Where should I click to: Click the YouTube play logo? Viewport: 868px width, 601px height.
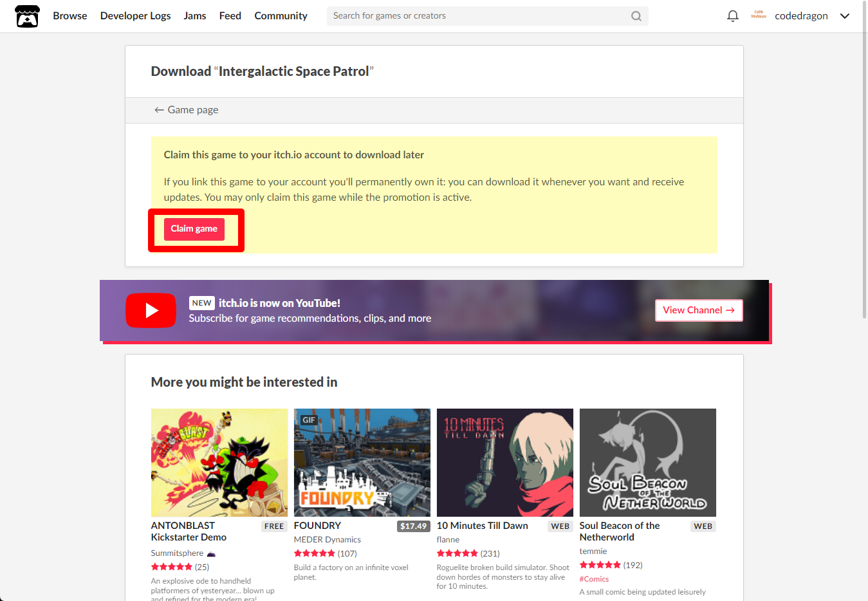(151, 311)
